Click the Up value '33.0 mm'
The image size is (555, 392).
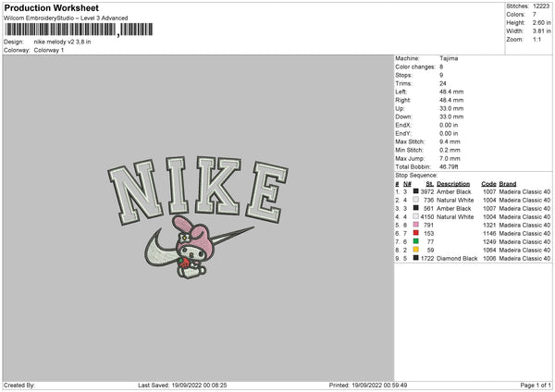coord(451,108)
